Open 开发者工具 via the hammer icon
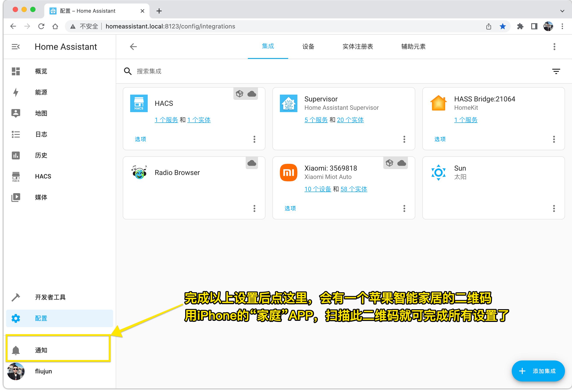 [16, 297]
